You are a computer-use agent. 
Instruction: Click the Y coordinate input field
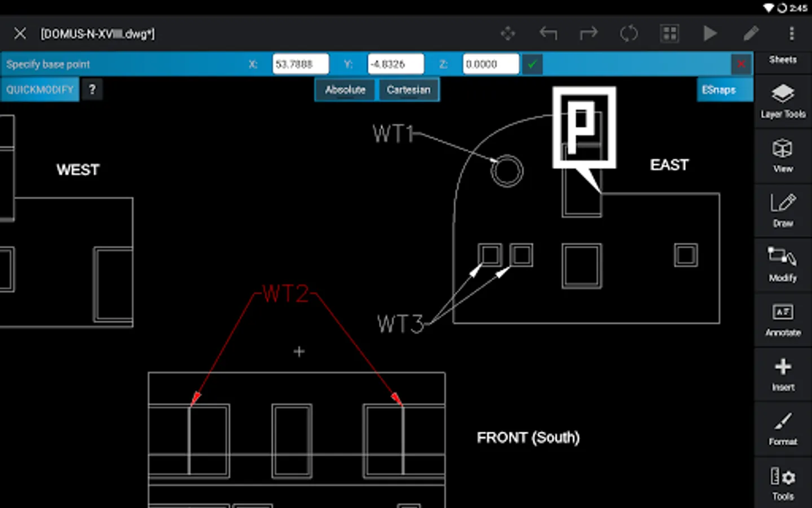(396, 64)
